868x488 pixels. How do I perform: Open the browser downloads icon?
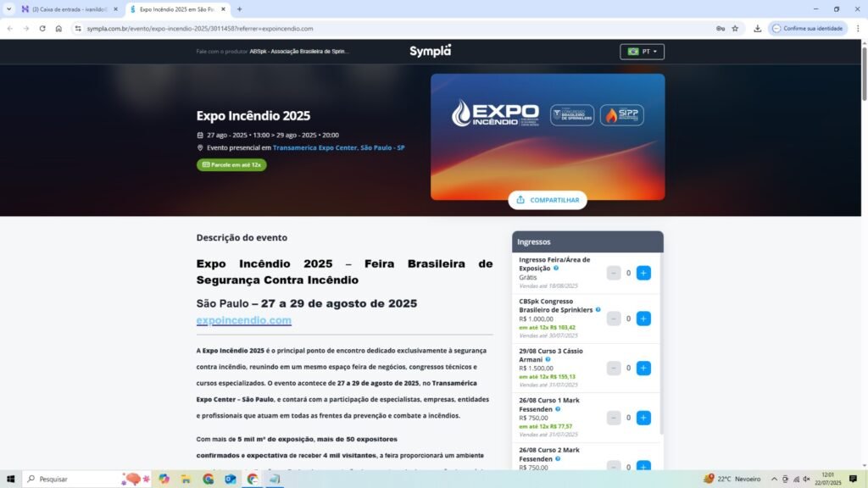click(x=757, y=28)
